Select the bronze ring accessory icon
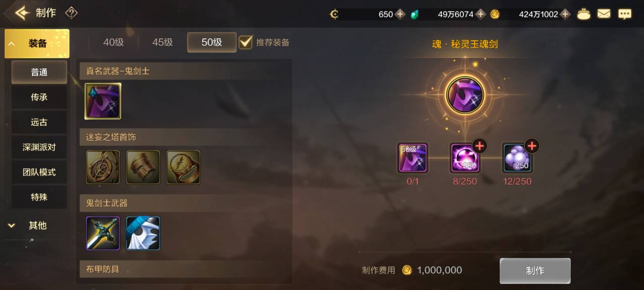Viewport: 644px width, 290px height. 183,167
